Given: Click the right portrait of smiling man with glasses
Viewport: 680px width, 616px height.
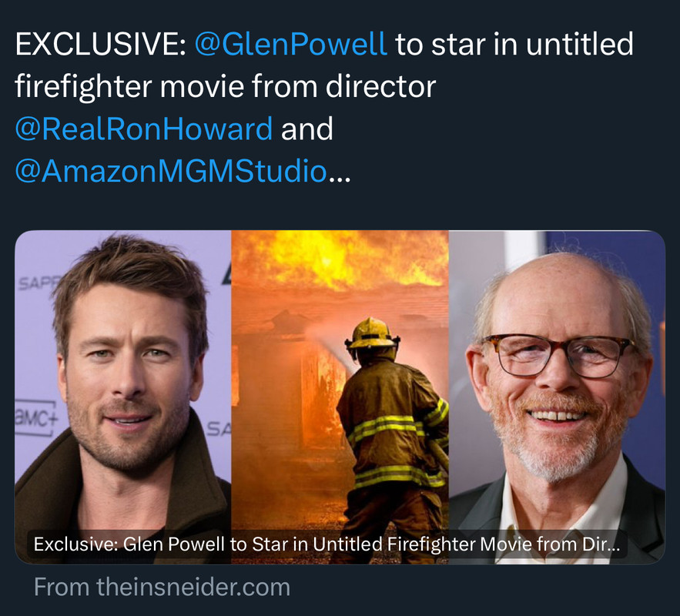Looking at the screenshot, I should click(x=557, y=397).
